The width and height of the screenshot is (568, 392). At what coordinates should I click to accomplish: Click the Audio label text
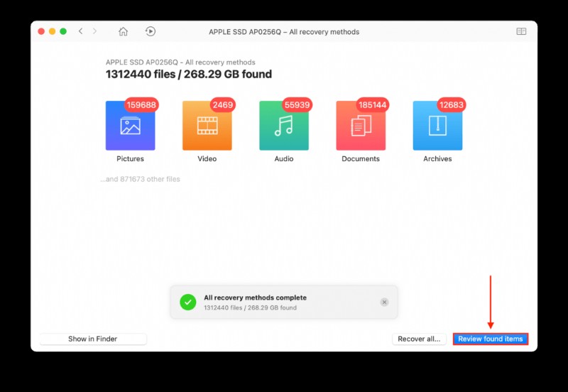pyautogui.click(x=284, y=158)
